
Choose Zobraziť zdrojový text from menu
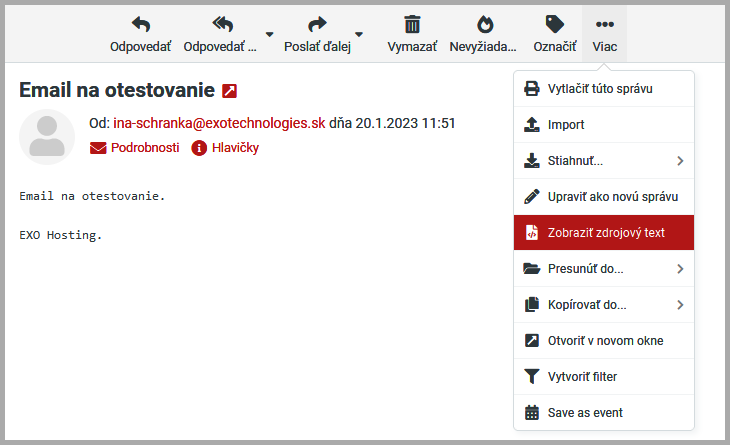(605, 233)
